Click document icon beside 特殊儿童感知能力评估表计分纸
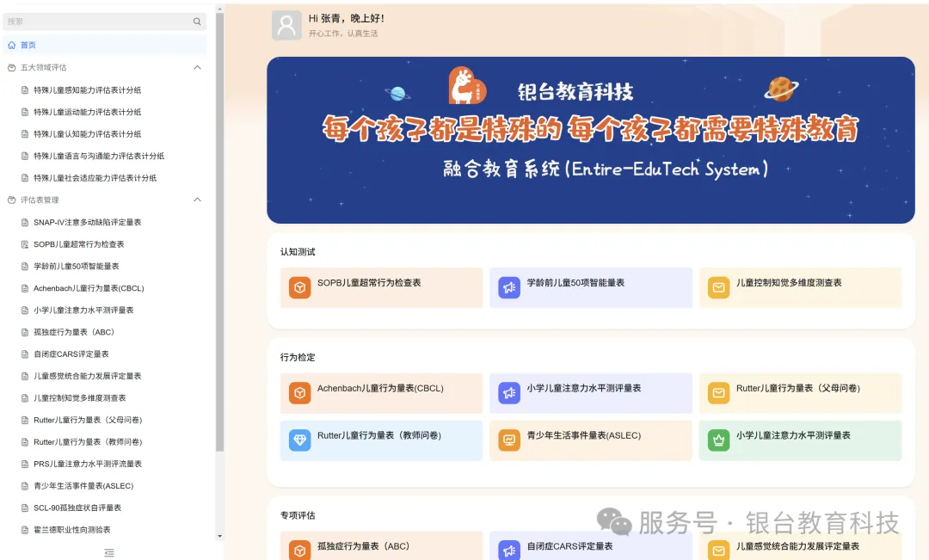This screenshot has width=929, height=560. tap(25, 90)
